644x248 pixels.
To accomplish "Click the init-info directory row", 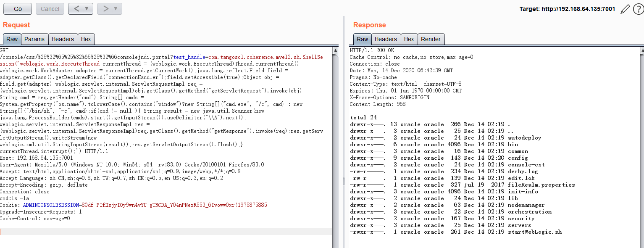I will 444,191.
